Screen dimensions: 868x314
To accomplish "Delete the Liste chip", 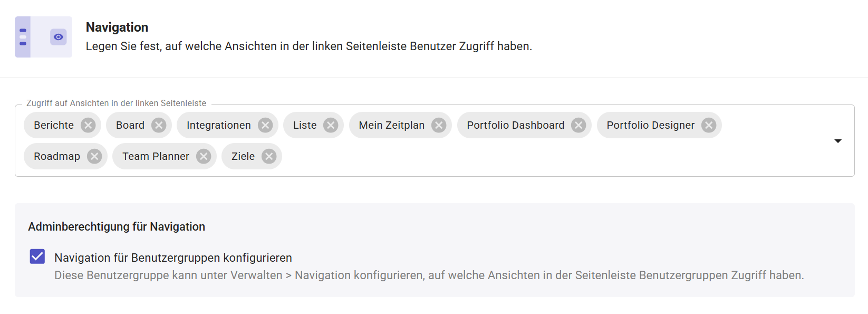I will pyautogui.click(x=331, y=125).
